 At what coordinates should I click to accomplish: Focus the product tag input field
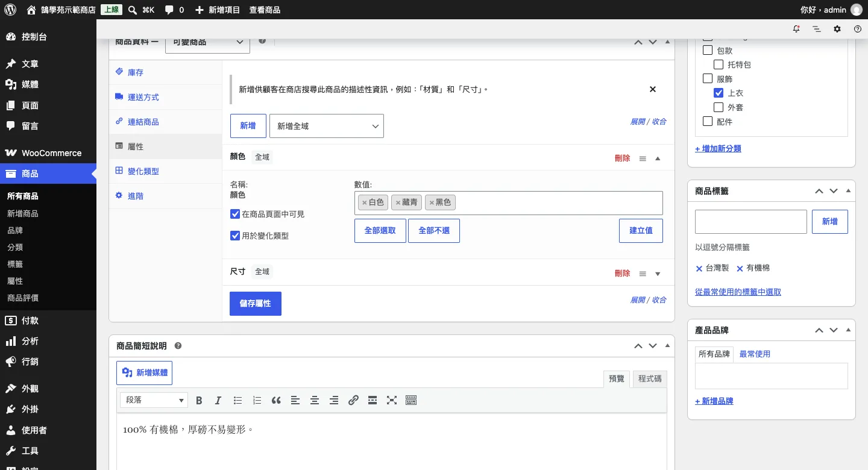tap(751, 222)
